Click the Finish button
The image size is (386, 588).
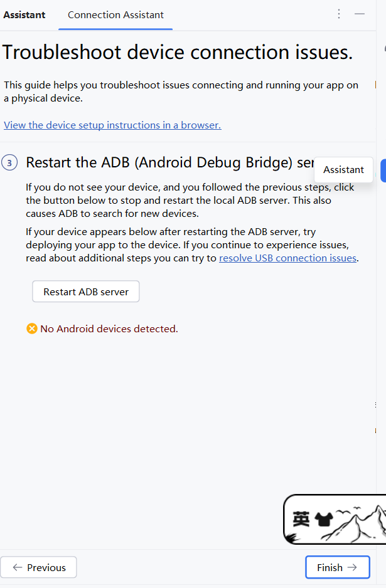pyautogui.click(x=337, y=567)
